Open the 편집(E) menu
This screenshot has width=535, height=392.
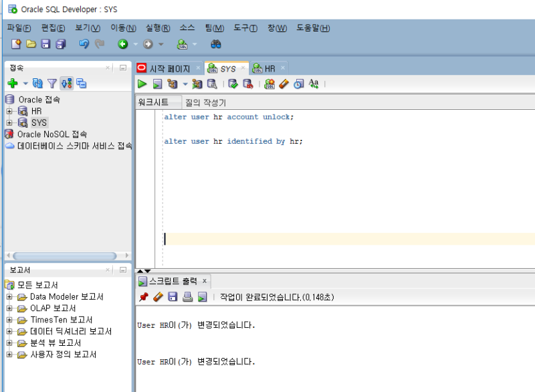coord(53,28)
